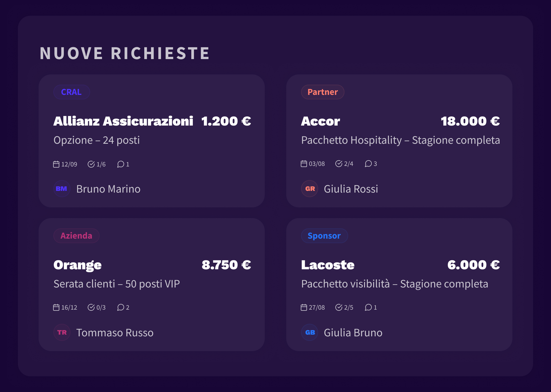Select the CRAL category tag
This screenshot has width=551, height=392.
[72, 92]
